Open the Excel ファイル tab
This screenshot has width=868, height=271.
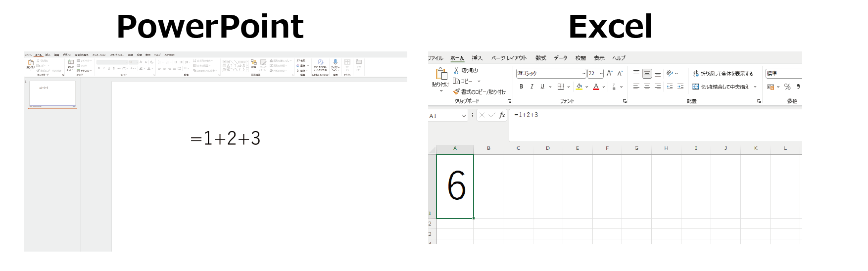click(x=435, y=58)
